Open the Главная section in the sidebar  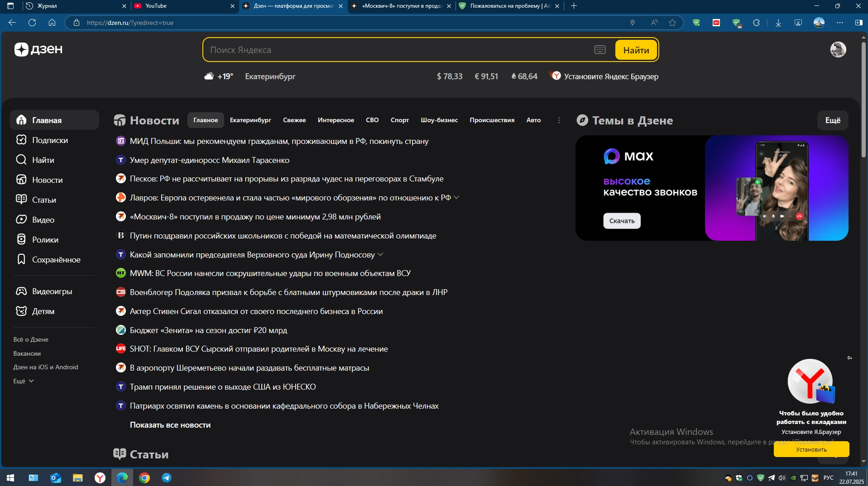(47, 120)
